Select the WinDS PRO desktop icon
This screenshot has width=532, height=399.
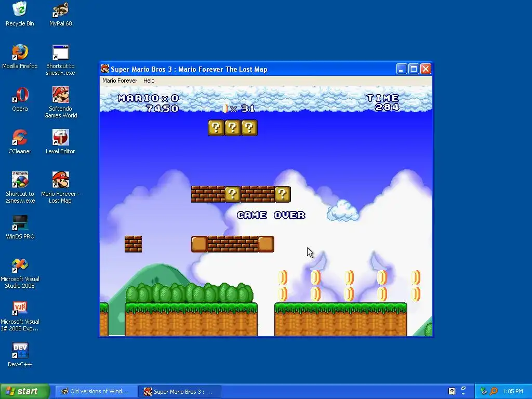[x=20, y=228]
